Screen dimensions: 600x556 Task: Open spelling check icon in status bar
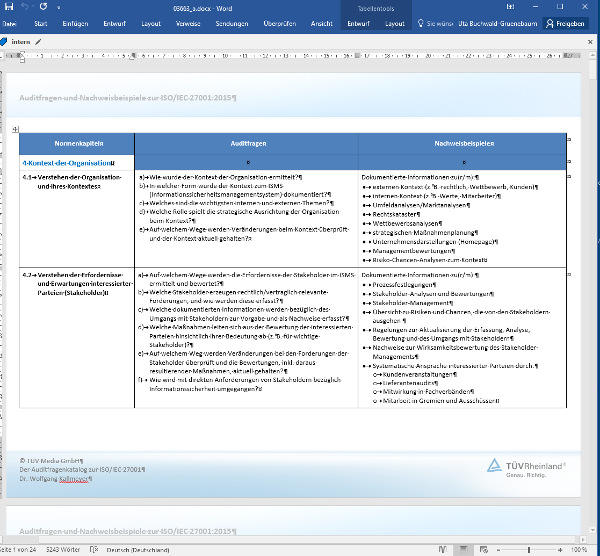point(92,550)
